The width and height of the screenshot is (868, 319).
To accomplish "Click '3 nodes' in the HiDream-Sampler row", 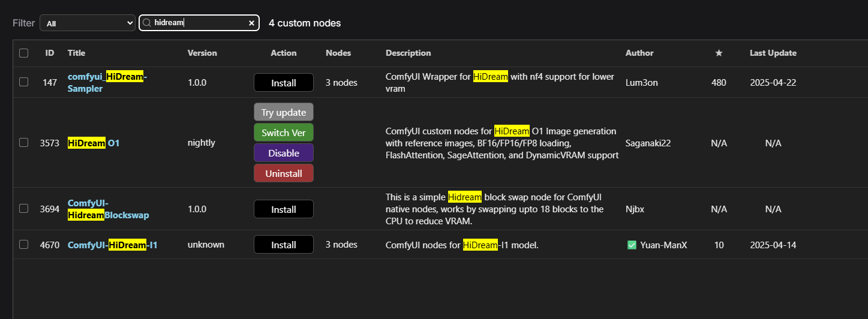I will pos(341,83).
